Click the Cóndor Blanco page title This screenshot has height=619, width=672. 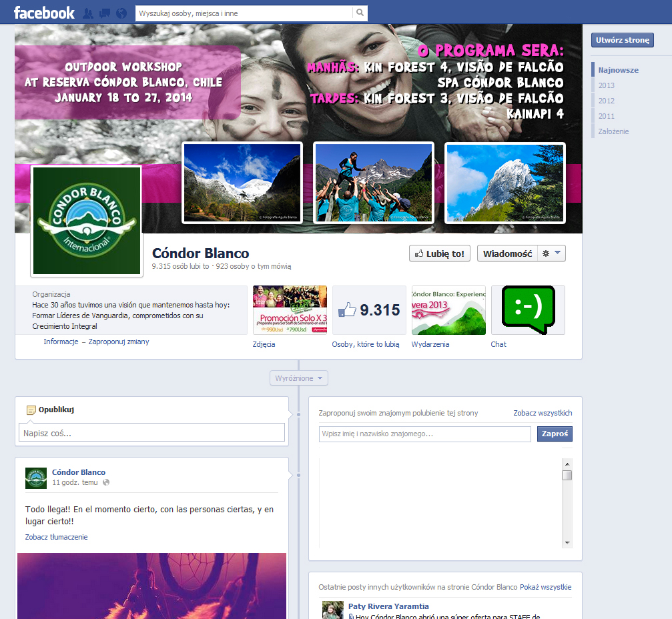tap(201, 253)
